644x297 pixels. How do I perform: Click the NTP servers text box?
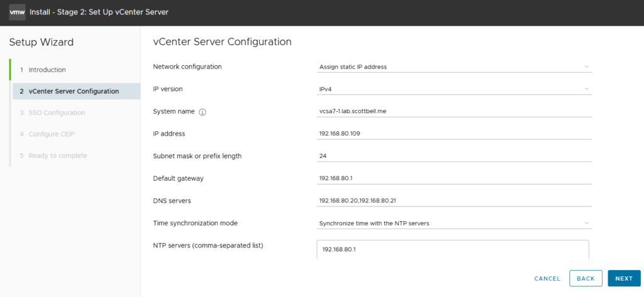point(453,249)
